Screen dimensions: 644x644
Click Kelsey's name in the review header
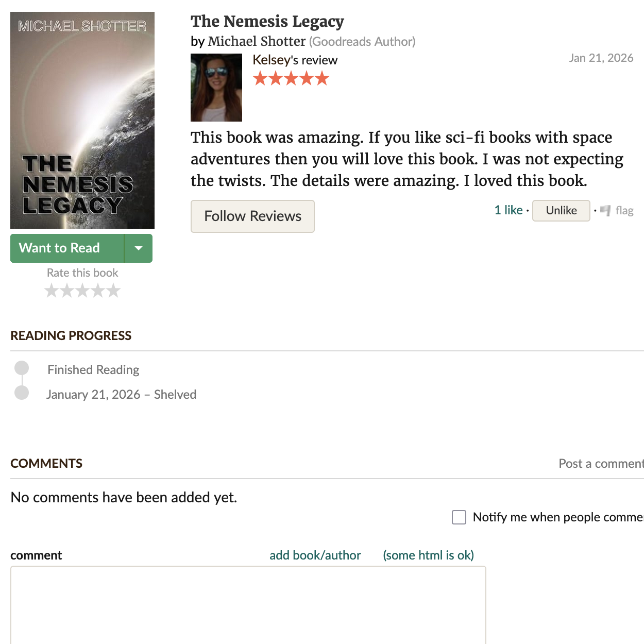coord(271,60)
